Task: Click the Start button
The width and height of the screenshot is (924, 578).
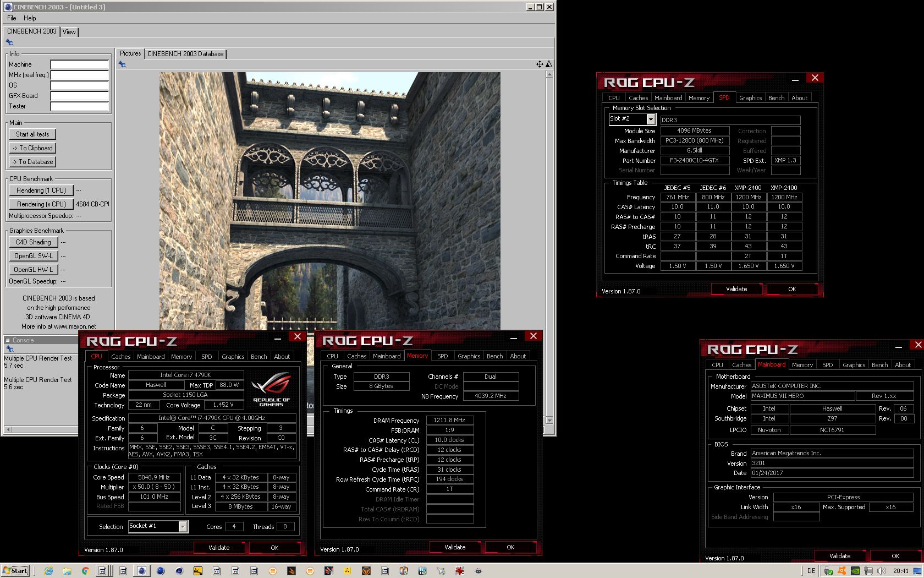Action: 15,571
